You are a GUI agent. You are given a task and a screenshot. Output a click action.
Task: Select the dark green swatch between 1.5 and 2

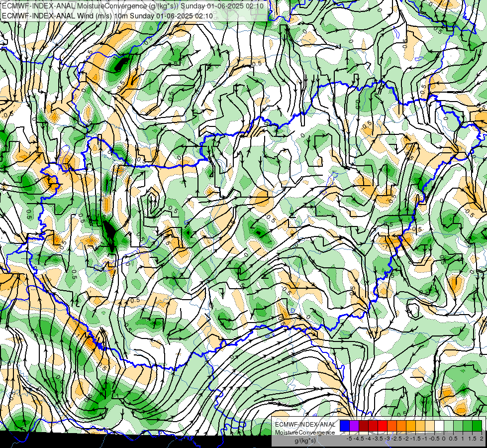[x=477, y=426]
